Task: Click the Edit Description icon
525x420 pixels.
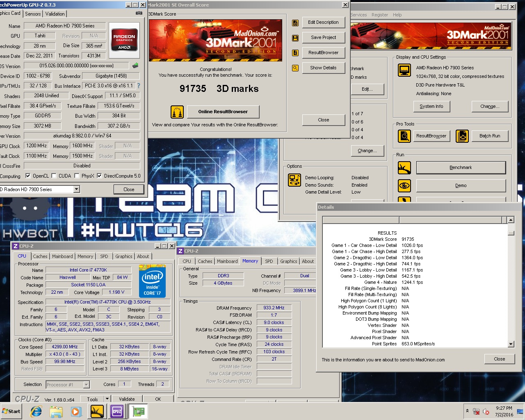Action: (x=295, y=23)
